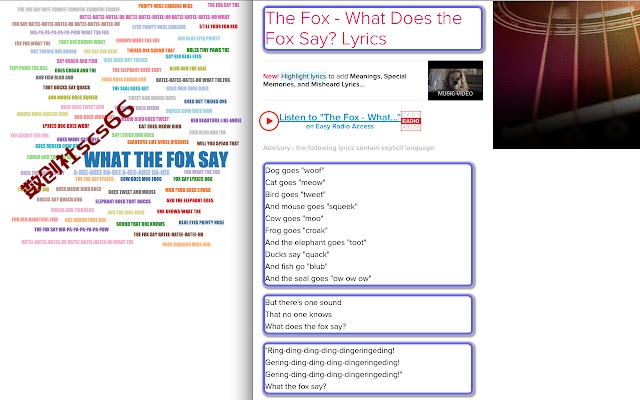
Task: Select lyric line "But there's one sound"
Action: [x=303, y=302]
